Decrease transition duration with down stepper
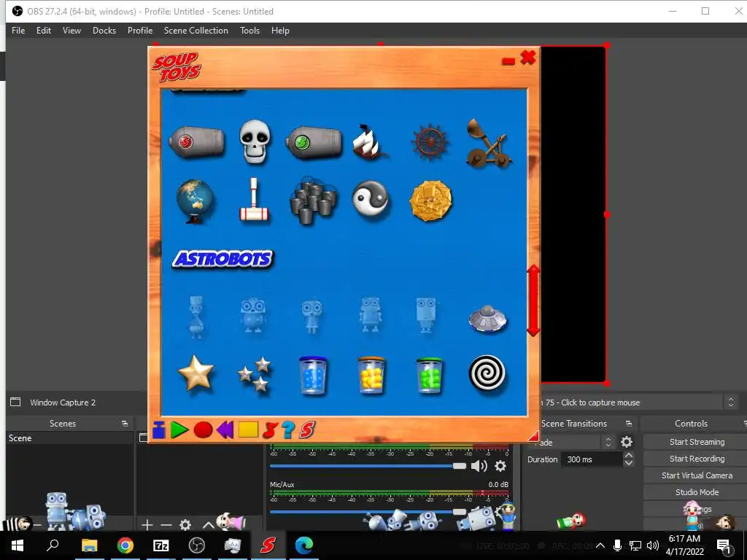The width and height of the screenshot is (747, 560). tap(628, 463)
